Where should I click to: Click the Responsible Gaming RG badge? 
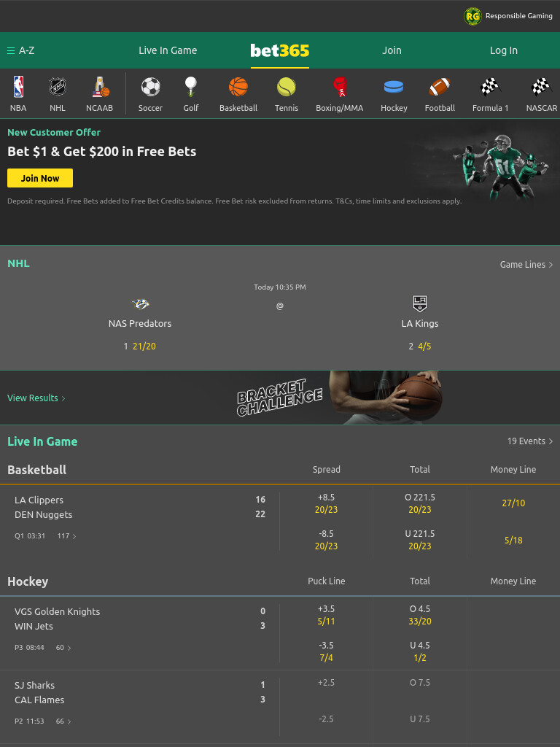point(472,16)
